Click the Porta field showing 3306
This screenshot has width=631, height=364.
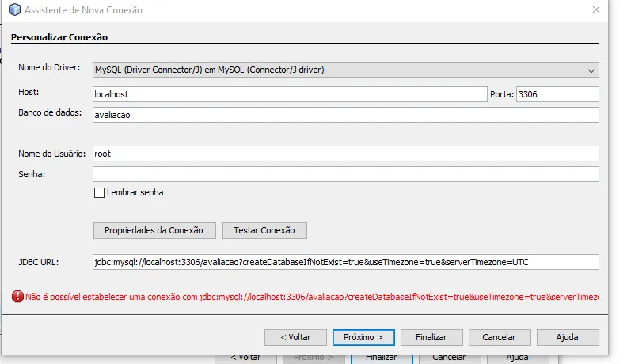click(x=557, y=94)
